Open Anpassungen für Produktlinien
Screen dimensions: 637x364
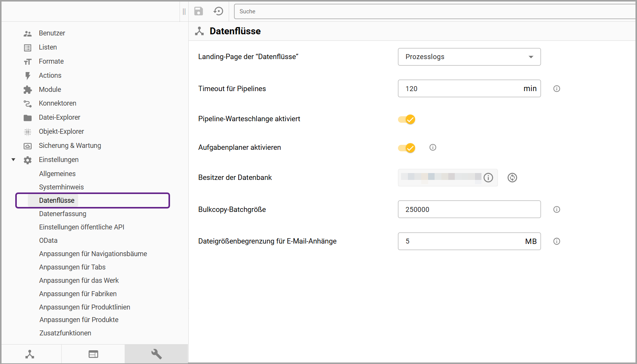85,307
